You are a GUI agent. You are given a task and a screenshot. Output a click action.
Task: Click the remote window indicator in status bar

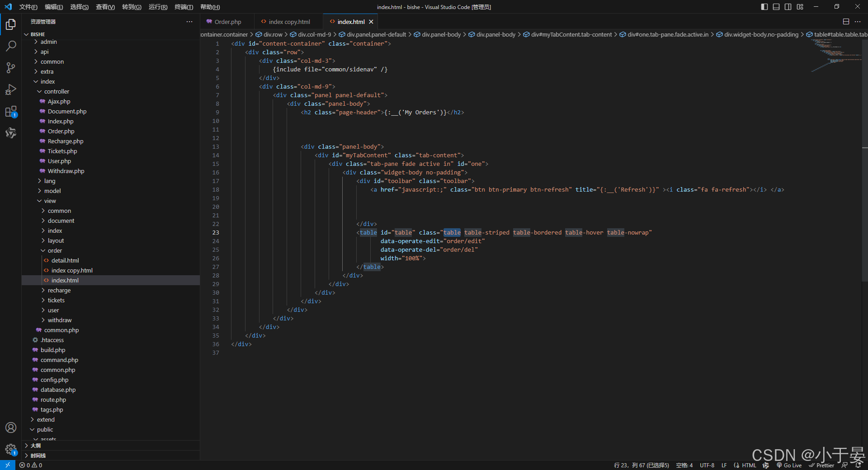coord(8,465)
